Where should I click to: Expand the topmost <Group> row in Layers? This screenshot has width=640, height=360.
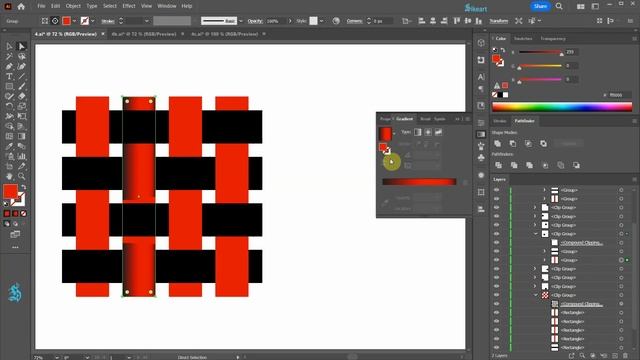(x=544, y=190)
